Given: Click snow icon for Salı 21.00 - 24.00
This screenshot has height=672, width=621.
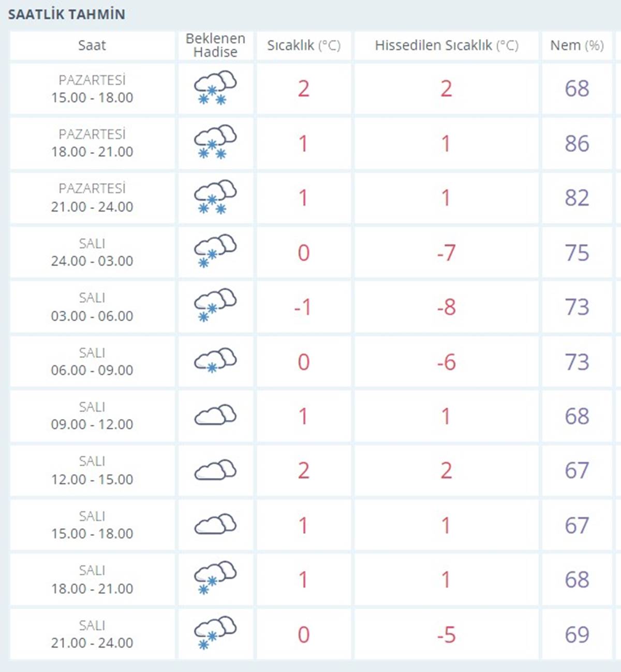Looking at the screenshot, I should point(215,634).
